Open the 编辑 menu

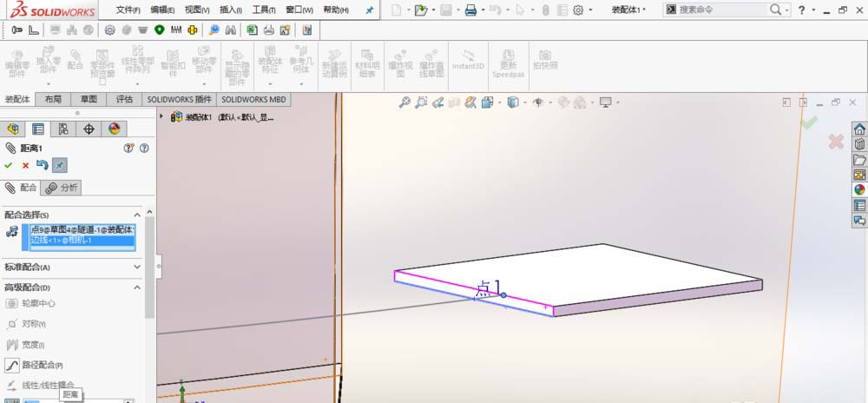coord(162,10)
